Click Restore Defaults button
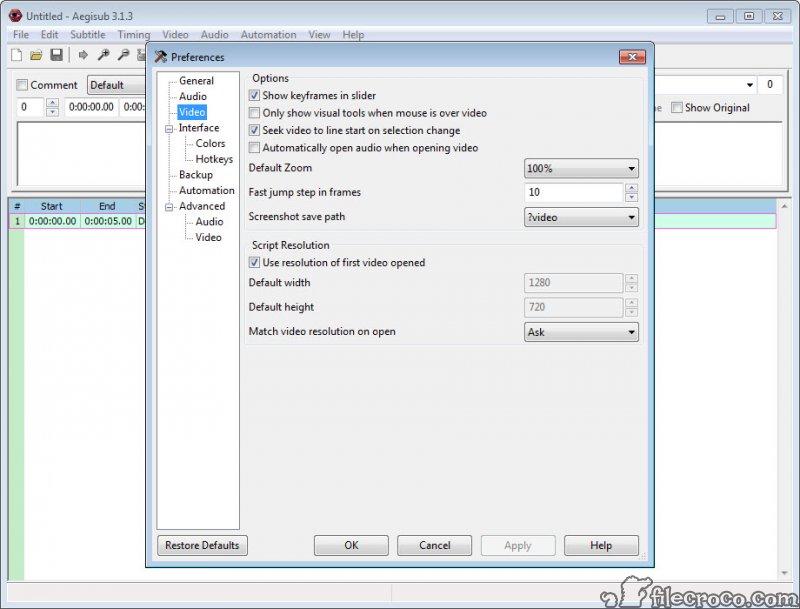The width and height of the screenshot is (800, 609). pyautogui.click(x=202, y=545)
